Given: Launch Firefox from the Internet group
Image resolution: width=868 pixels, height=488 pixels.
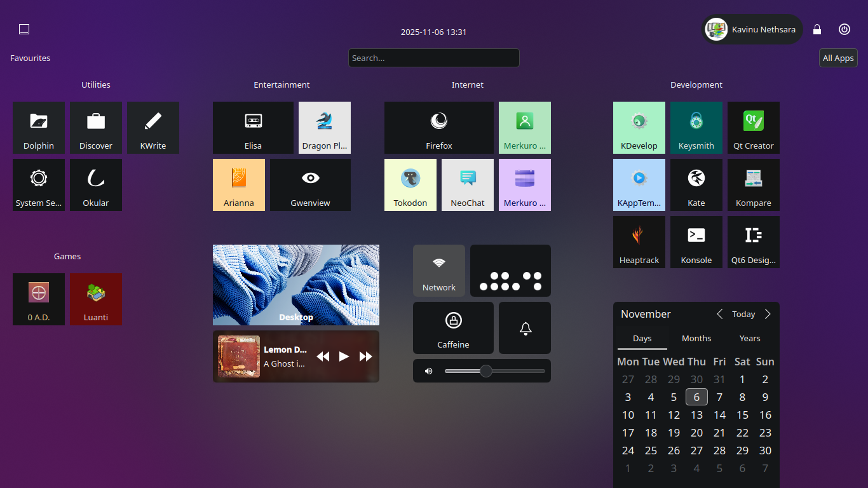Looking at the screenshot, I should point(438,127).
